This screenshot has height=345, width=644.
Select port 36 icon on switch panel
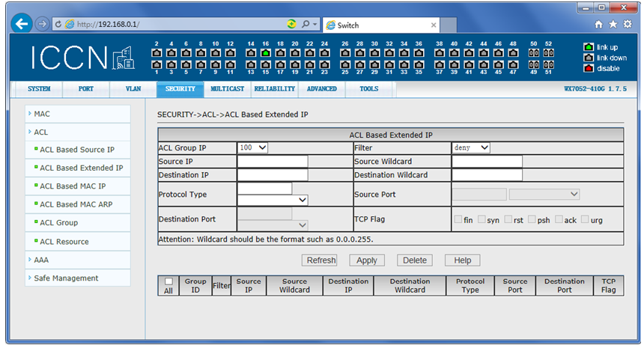click(419, 53)
